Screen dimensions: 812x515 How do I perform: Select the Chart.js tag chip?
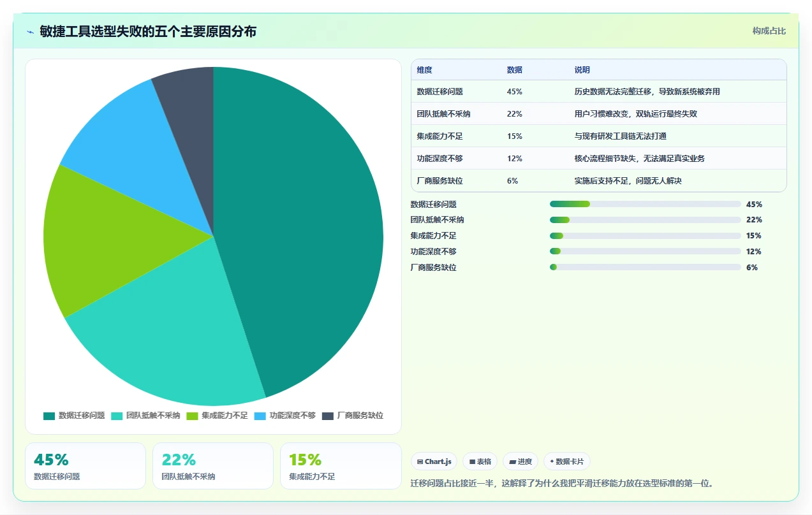[434, 461]
